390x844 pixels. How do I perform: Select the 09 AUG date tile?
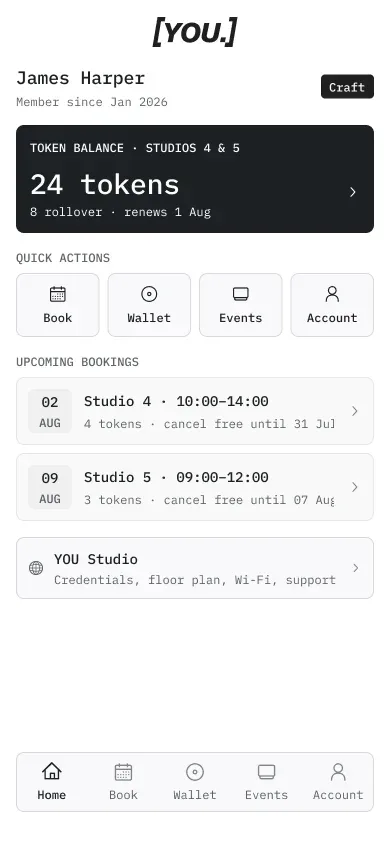(x=50, y=487)
